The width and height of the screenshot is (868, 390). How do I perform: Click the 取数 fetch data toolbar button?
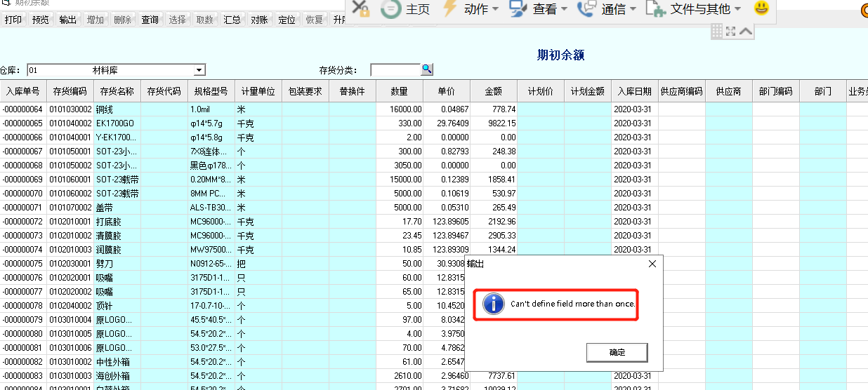click(x=205, y=20)
